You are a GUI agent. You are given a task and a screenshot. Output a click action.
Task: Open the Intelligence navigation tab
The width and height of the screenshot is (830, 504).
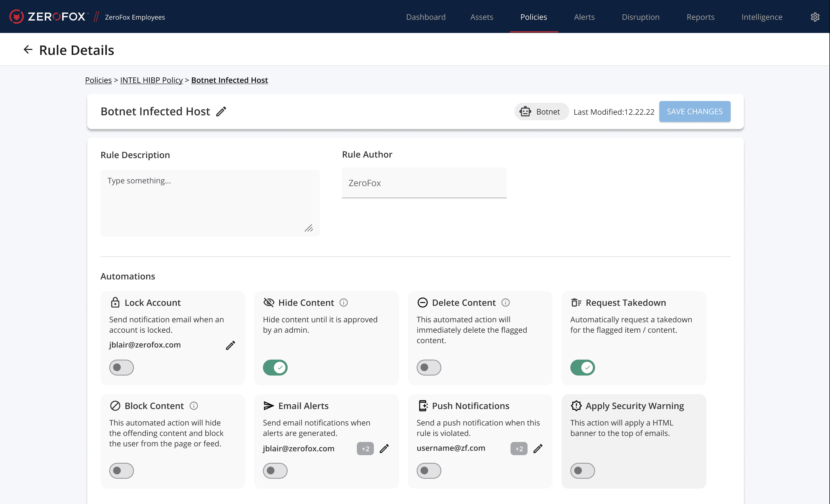(x=762, y=17)
